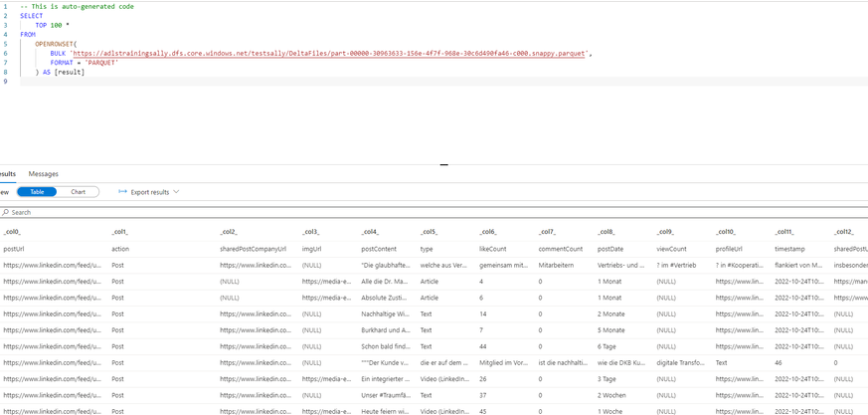Screen dimensions: 868x415
Task: Select the postDate cell
Action: 610,250
